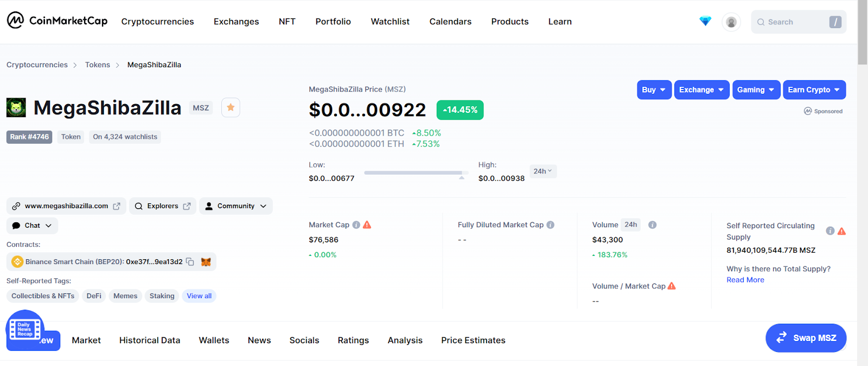Open the Calendars nav menu

(x=450, y=22)
